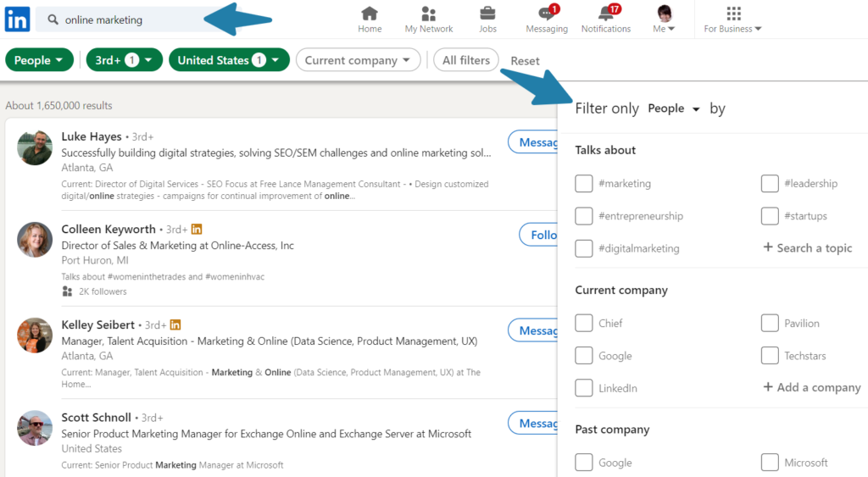Click the search magnifier icon
The image size is (868, 477).
pyautogui.click(x=53, y=20)
